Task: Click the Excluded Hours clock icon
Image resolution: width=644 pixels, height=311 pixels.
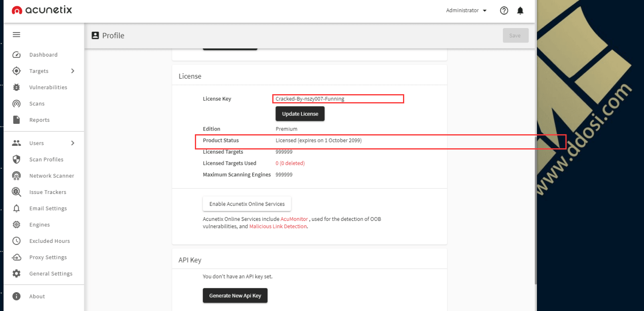Action: pos(16,241)
